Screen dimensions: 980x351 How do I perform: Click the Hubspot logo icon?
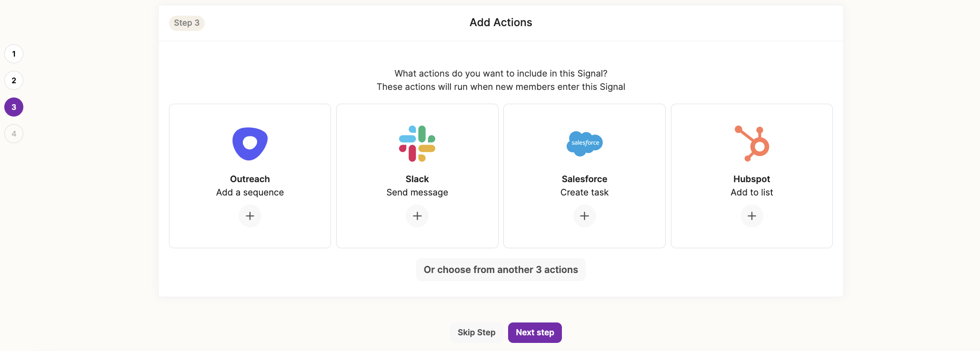click(752, 144)
